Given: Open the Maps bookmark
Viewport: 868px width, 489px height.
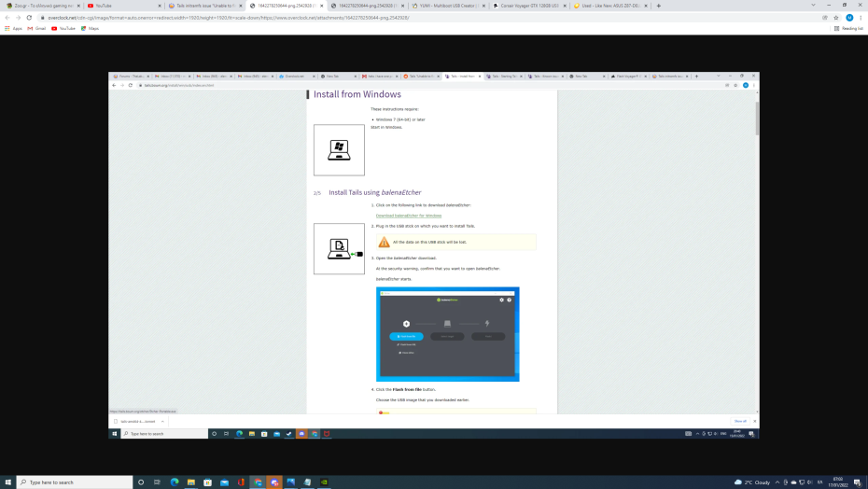Looking at the screenshot, I should coord(90,28).
